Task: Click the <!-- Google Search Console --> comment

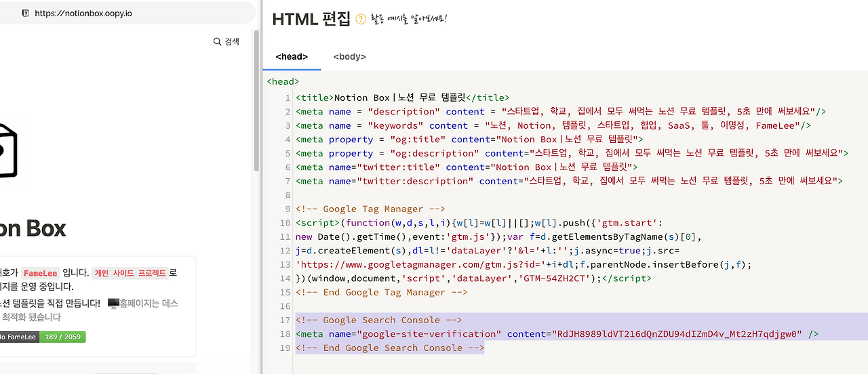Action: tap(379, 320)
